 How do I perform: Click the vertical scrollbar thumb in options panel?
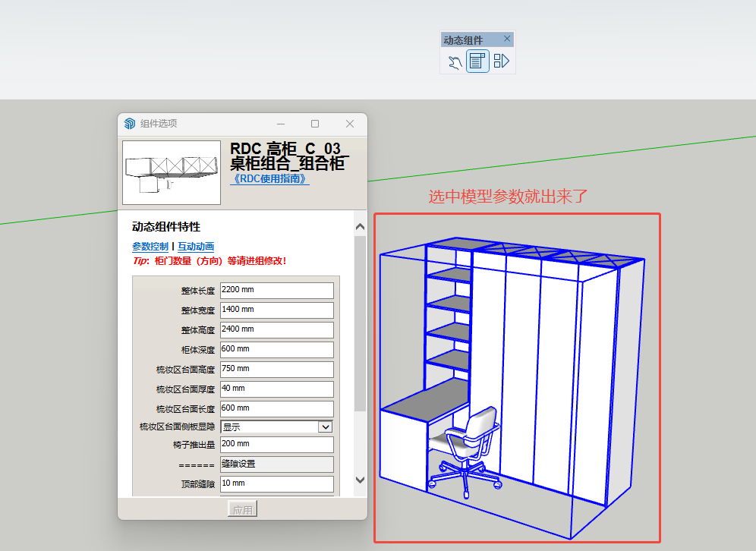coord(360,323)
